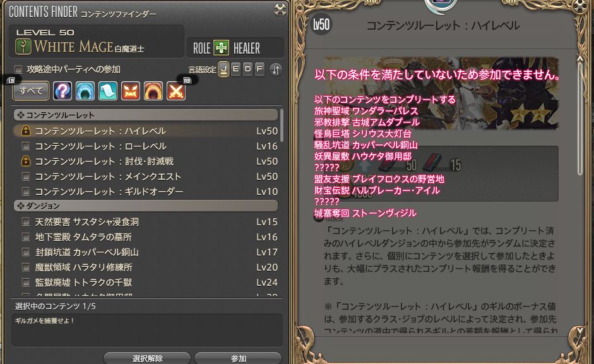594x364 pixels.
Task: Choose the blue cave dungeon filter icon
Action: 85,91
